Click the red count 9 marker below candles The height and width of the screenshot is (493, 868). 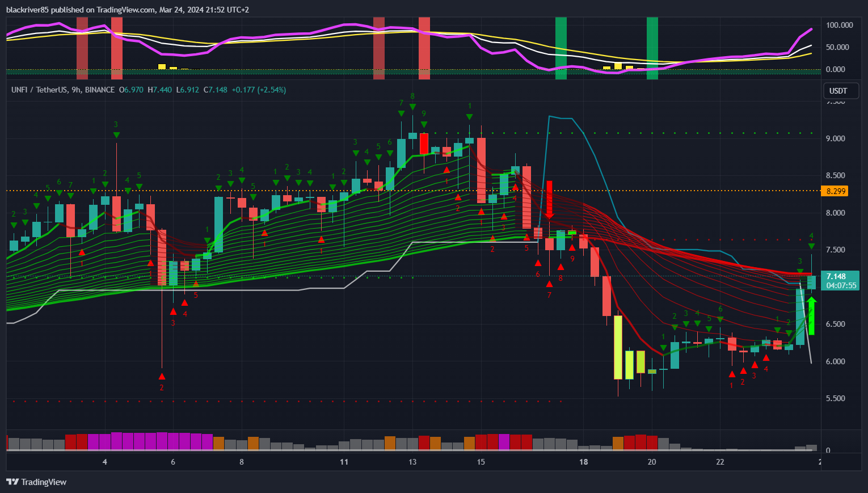pos(572,259)
